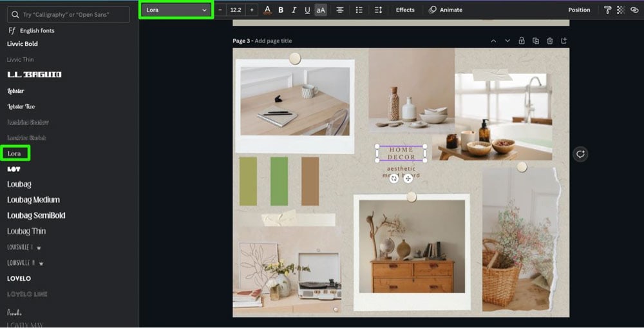Image resolution: width=644 pixels, height=328 pixels.
Task: Open line spacing options
Action: click(x=378, y=10)
